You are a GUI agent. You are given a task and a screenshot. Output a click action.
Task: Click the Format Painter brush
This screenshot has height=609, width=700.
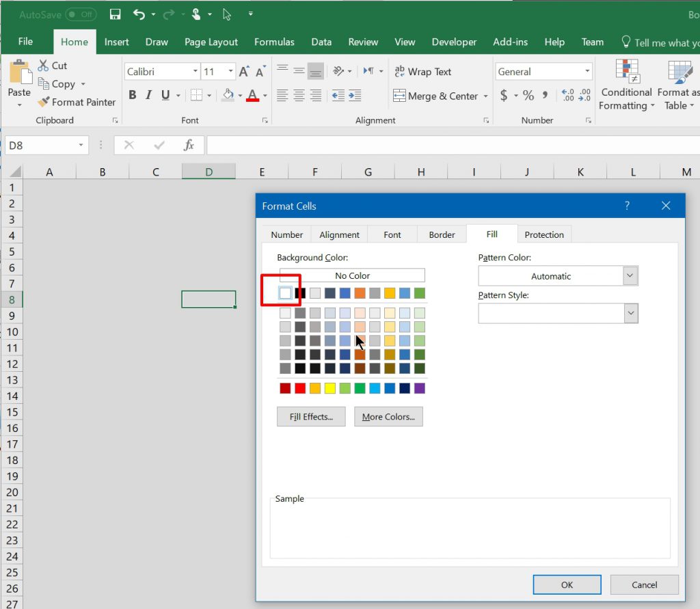43,102
